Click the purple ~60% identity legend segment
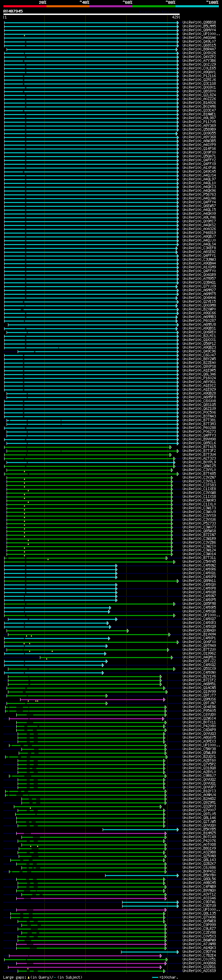Image resolution: width=222 pixels, height=980 pixels. pos(111,6)
